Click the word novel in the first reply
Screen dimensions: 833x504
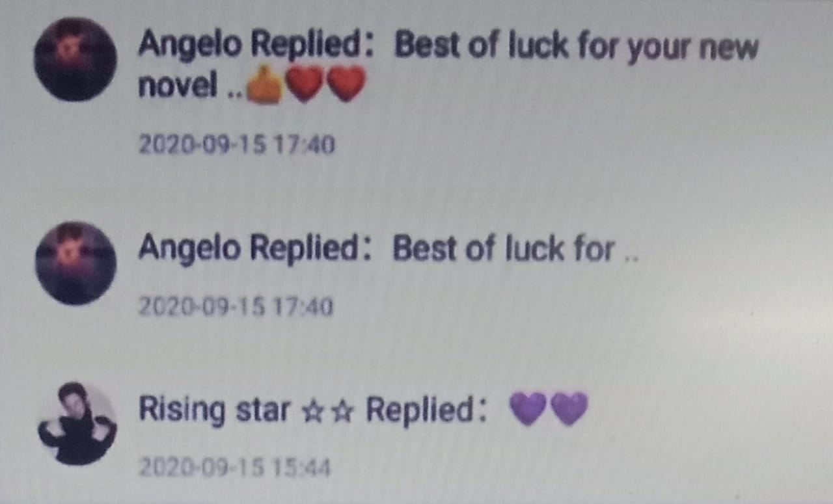point(177,86)
